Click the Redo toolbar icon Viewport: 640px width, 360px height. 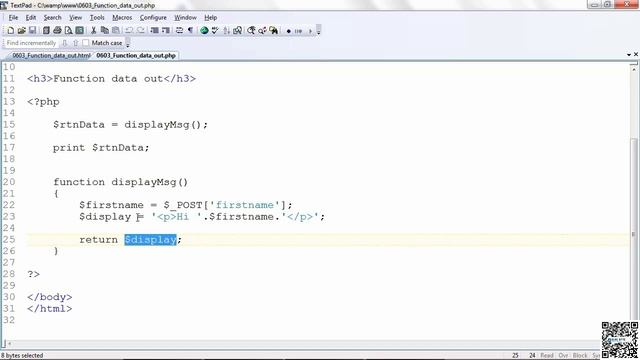pyautogui.click(x=141, y=31)
